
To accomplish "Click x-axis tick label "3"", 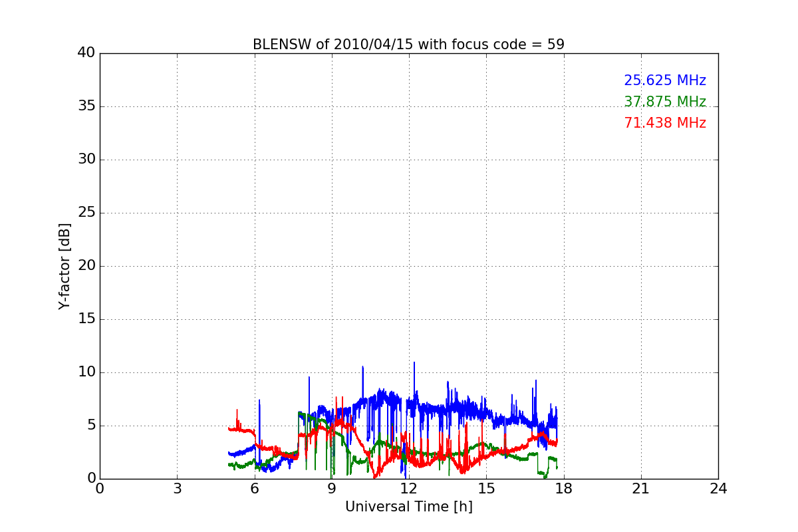I will [x=177, y=488].
